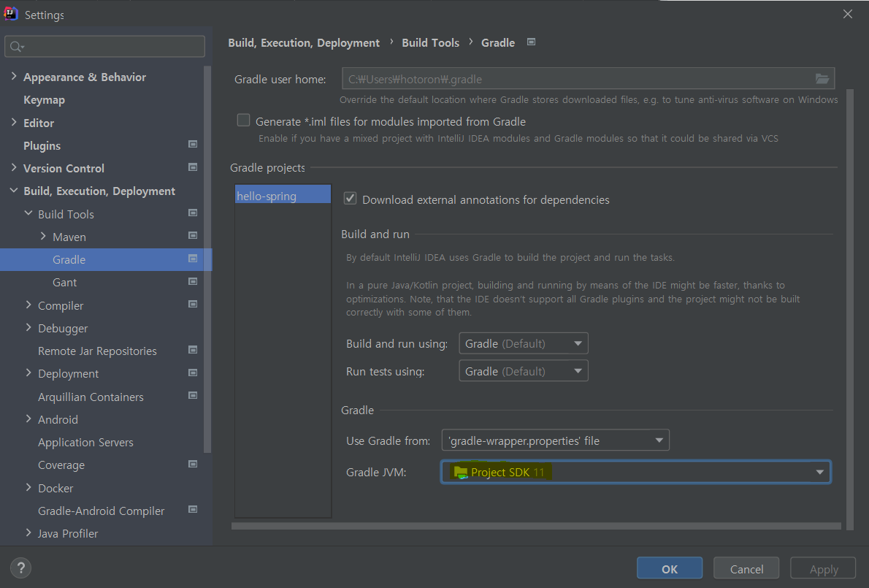Open the Build and run using dropdown
Screen dimensions: 869x588
(x=523, y=343)
